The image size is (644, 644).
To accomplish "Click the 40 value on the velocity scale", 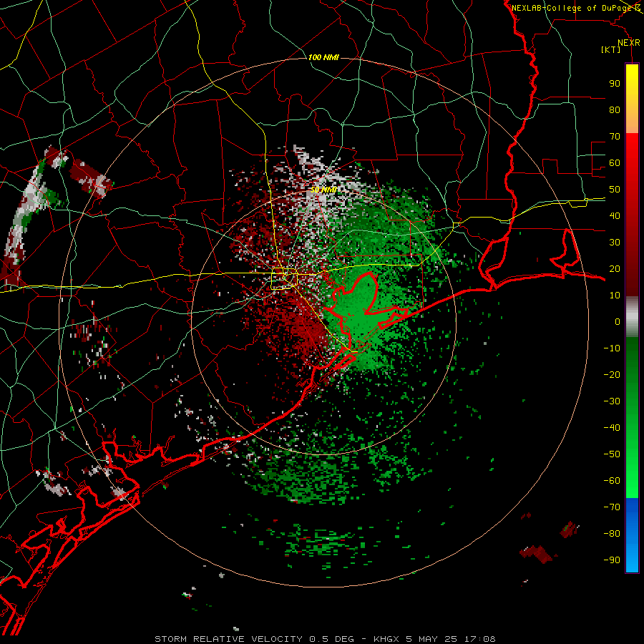I will coord(615,215).
